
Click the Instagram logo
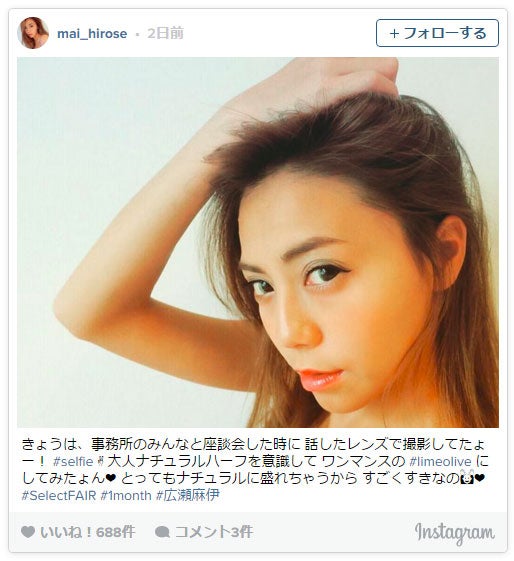point(455,533)
